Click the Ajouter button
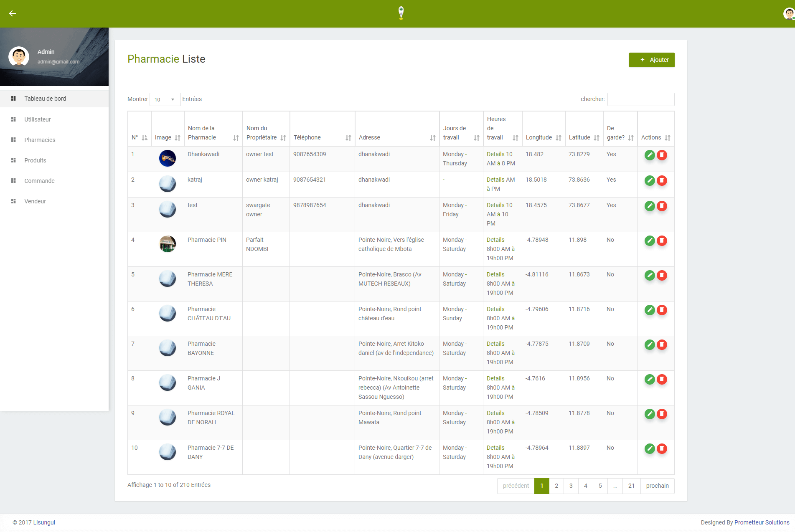Image resolution: width=795 pixels, height=532 pixels. [652, 60]
